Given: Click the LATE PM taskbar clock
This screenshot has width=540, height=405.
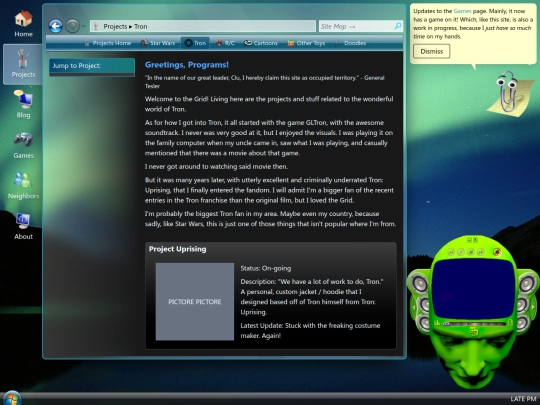Looking at the screenshot, I should tap(523, 399).
